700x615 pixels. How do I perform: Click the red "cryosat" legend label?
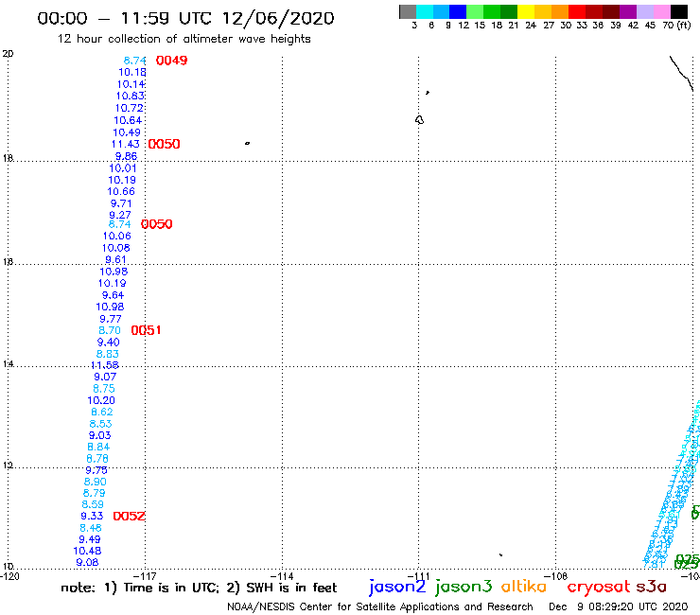[599, 588]
